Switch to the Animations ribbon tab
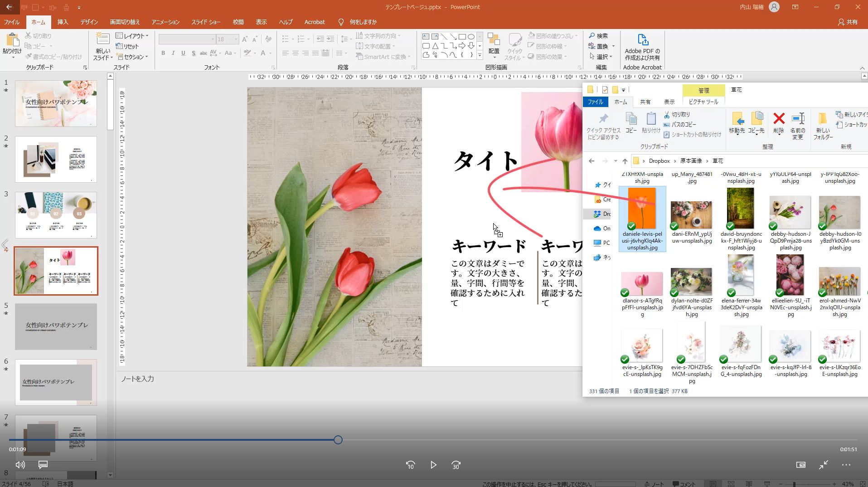This screenshot has height=487, width=868. [165, 22]
